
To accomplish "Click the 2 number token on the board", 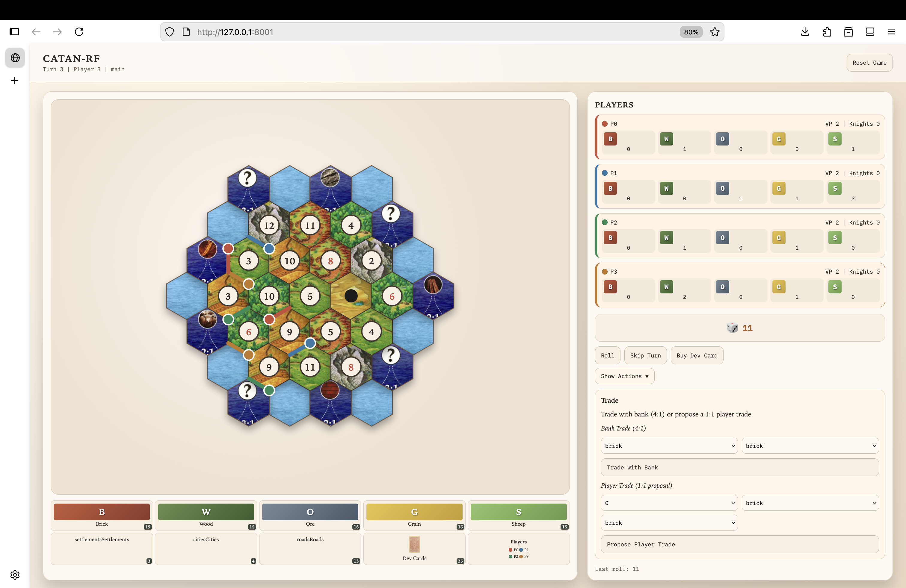I will coord(372,261).
